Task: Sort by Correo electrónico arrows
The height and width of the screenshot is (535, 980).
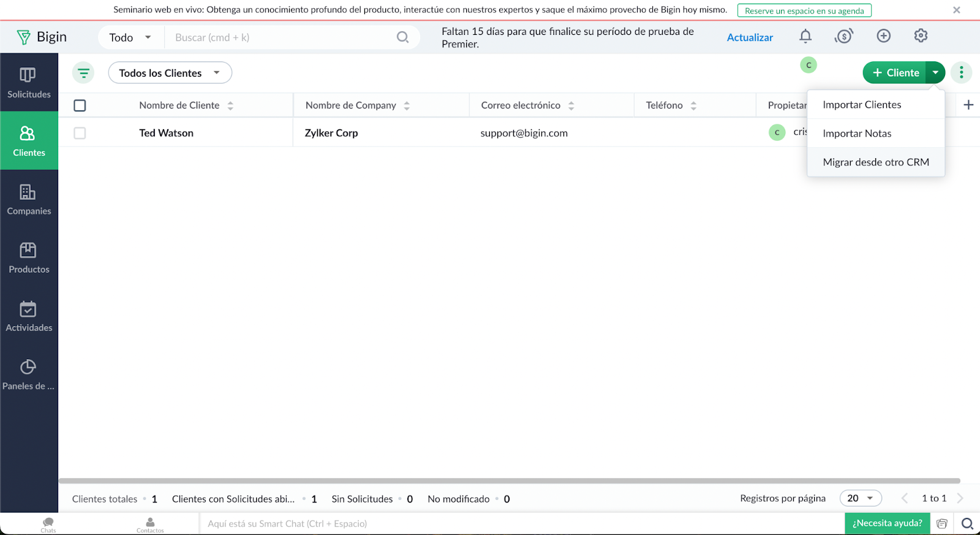Action: 571,105
